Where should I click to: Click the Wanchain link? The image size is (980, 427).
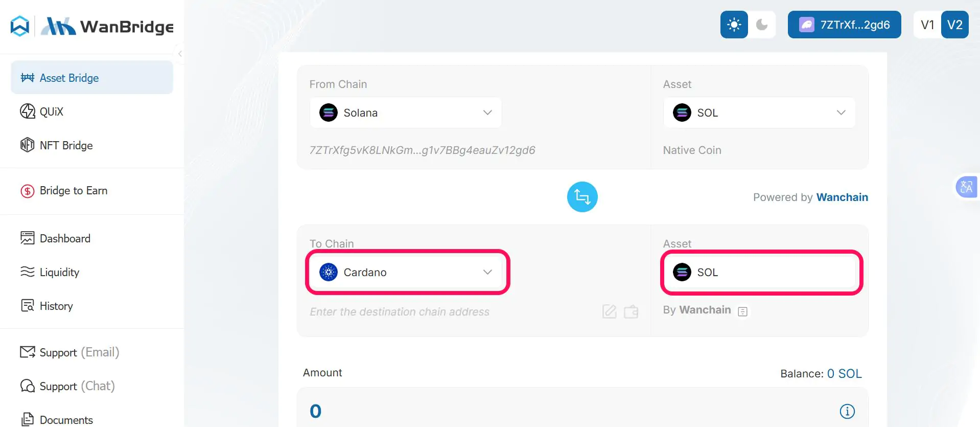point(842,197)
